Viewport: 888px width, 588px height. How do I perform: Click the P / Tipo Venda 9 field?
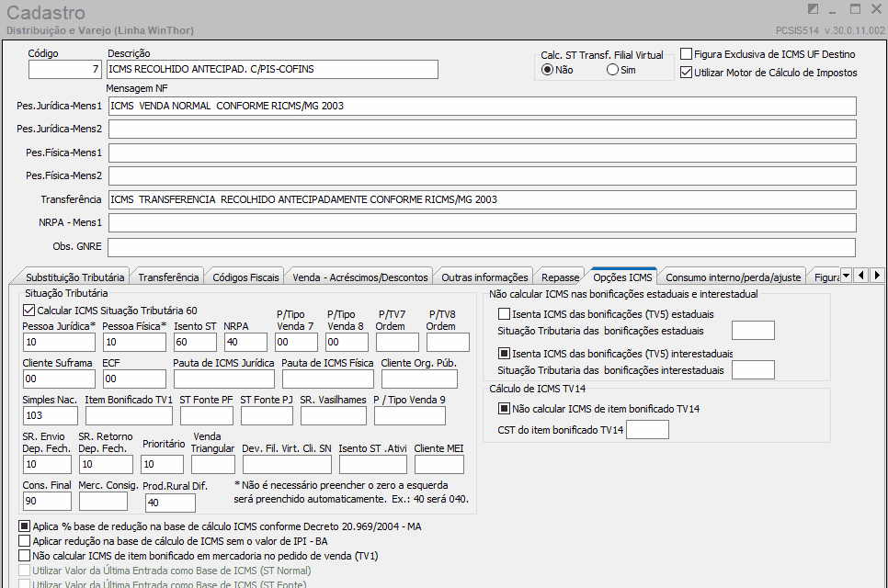click(410, 416)
